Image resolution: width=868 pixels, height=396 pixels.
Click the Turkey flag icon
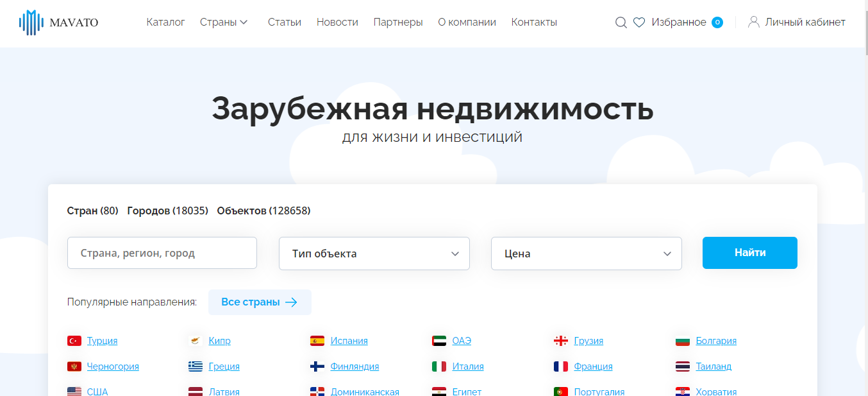74,341
